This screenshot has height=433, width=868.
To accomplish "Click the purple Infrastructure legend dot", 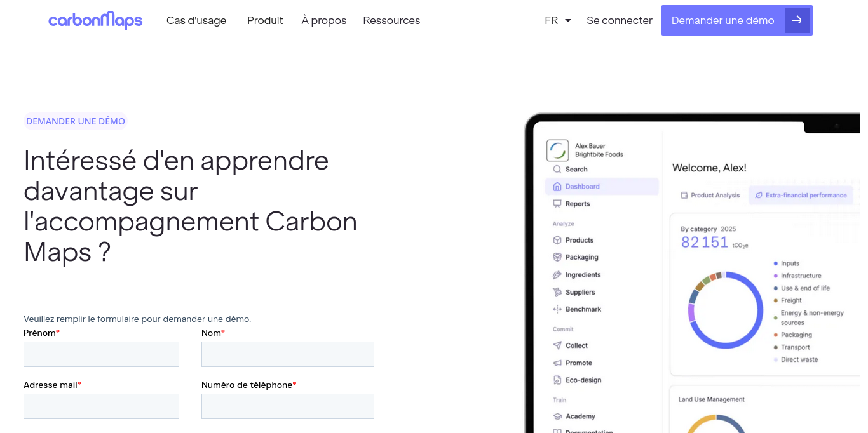I will pos(776,276).
